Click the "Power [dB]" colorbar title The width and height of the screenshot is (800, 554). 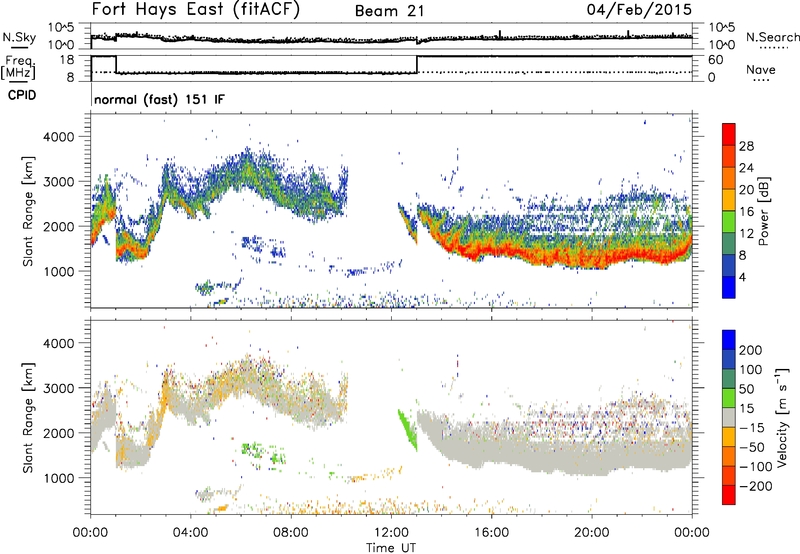point(764,211)
